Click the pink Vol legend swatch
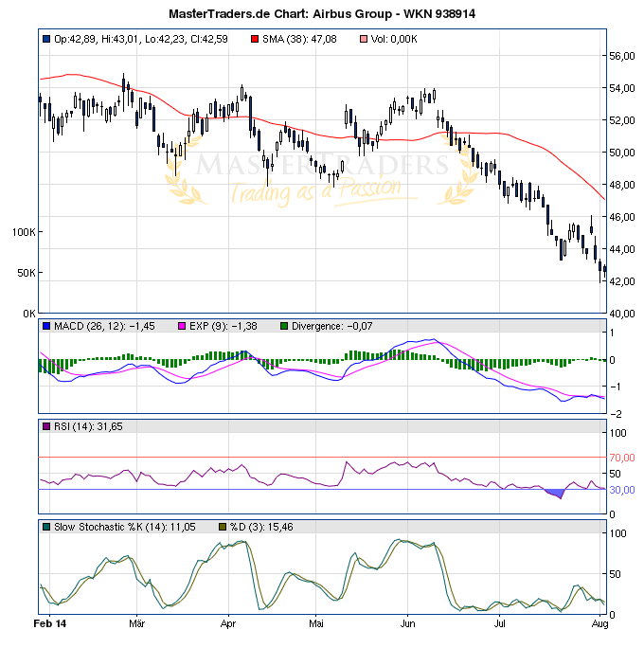Image resolution: width=644 pixels, height=648 pixels. click(x=364, y=39)
